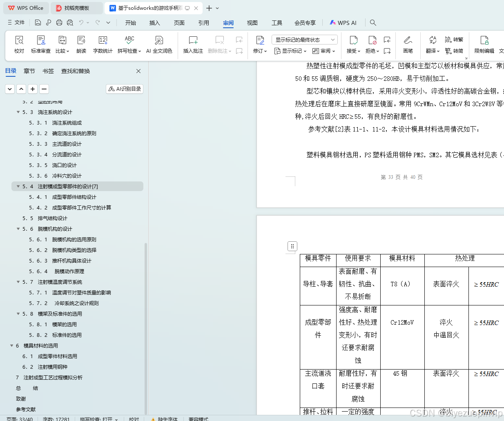Switch to the WPS Office home tab

click(26, 8)
